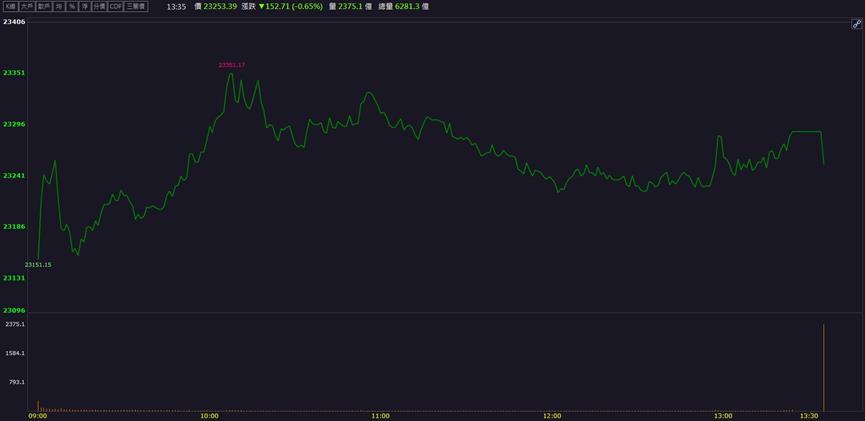
Task: Click the 淨 toolbar button
Action: 84,7
